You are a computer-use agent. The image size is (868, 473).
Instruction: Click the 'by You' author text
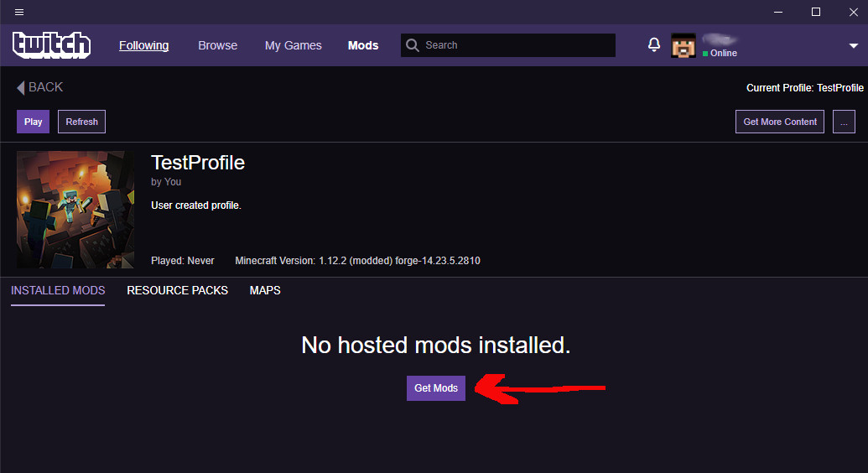(166, 182)
